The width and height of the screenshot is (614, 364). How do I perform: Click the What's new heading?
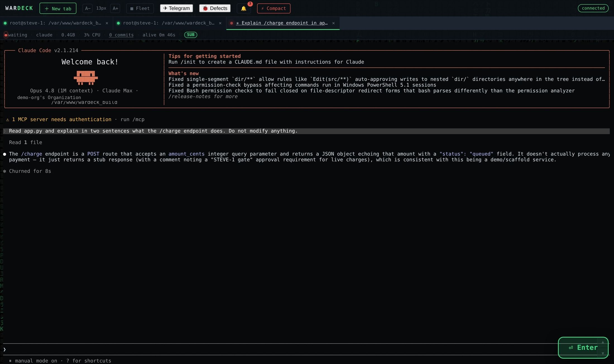coord(184,73)
